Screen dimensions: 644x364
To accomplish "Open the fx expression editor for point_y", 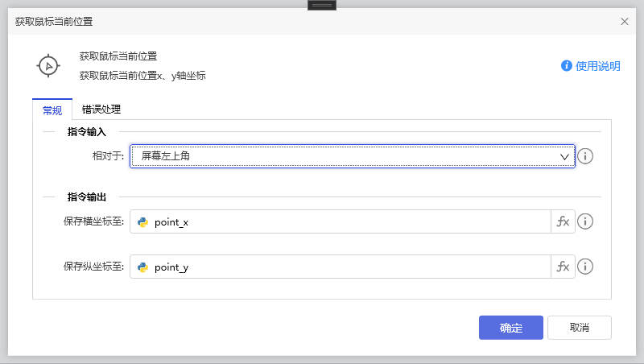I will 563,267.
